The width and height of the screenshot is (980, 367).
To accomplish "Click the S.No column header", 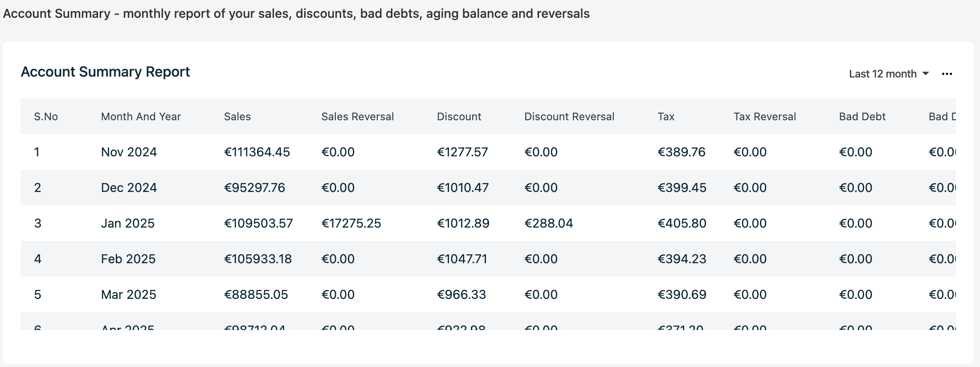I will (46, 117).
